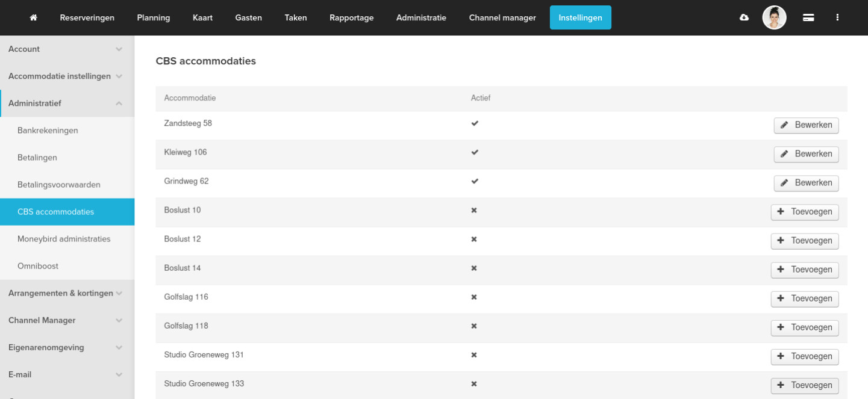Viewport: 868px width, 399px height.
Task: Select Moneybird administraties in sidebar
Action: pos(64,239)
